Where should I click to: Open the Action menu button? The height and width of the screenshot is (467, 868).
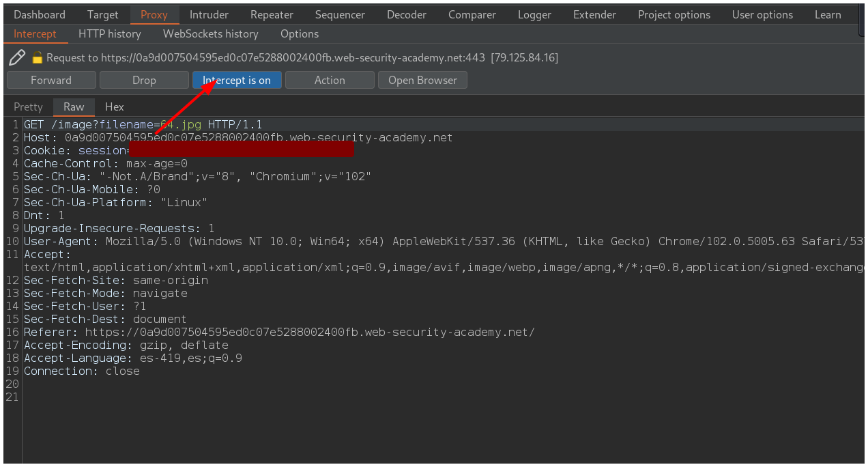(330, 80)
